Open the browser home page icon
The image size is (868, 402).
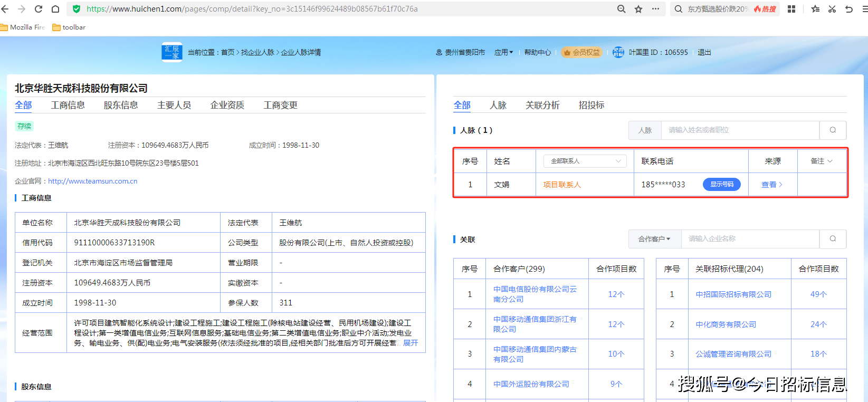click(x=55, y=9)
